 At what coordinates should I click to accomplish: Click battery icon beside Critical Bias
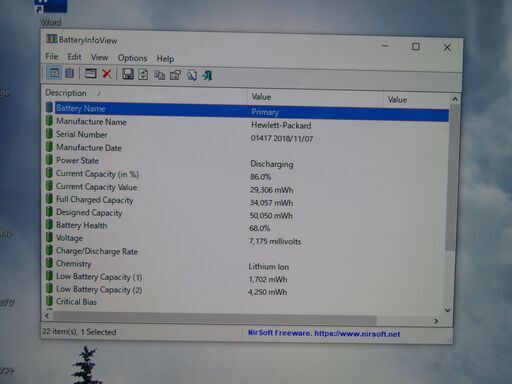point(49,301)
